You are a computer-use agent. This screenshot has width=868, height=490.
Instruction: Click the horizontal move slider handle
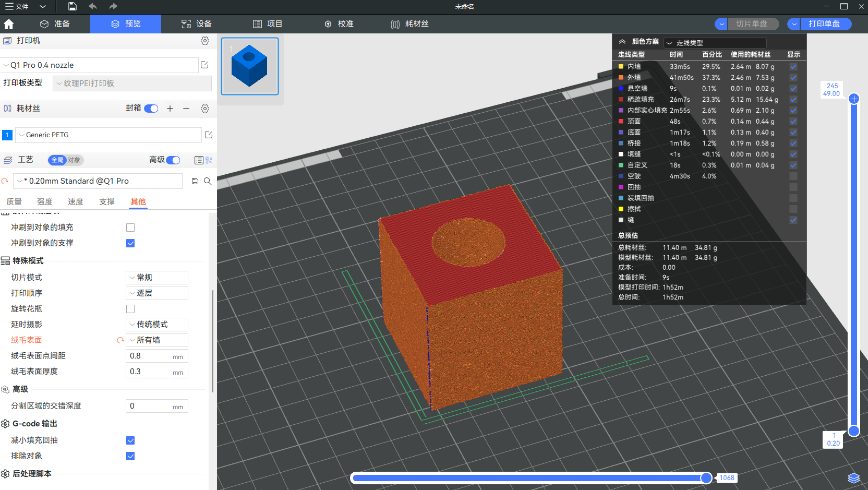(x=706, y=478)
